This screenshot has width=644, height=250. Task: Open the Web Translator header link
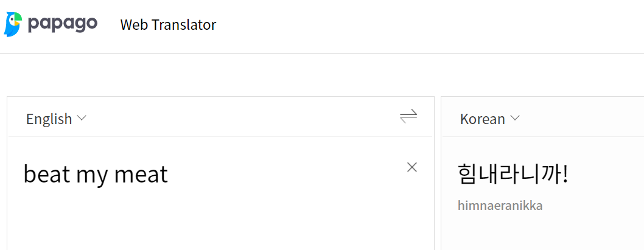click(168, 25)
